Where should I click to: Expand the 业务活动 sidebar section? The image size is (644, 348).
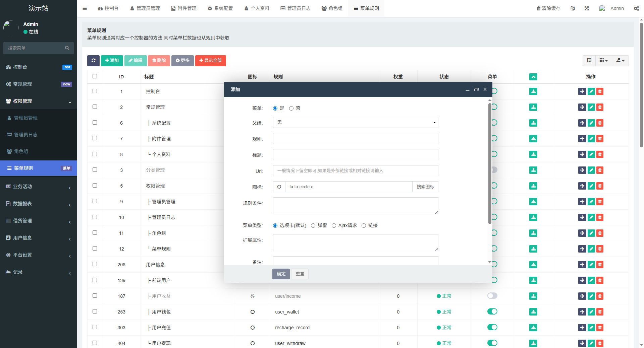[x=39, y=187]
